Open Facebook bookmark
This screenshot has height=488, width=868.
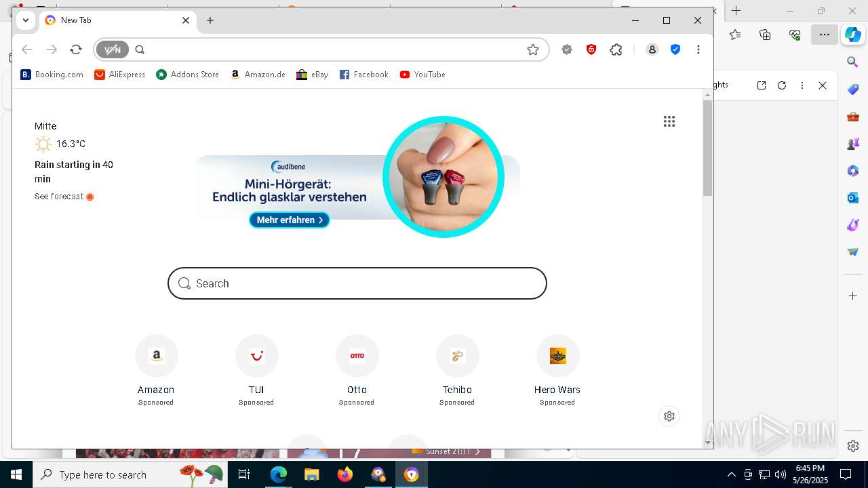(x=364, y=75)
